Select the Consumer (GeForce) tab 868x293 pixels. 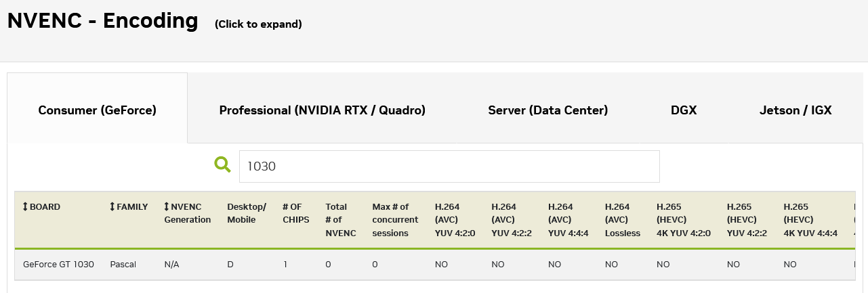coord(97,110)
